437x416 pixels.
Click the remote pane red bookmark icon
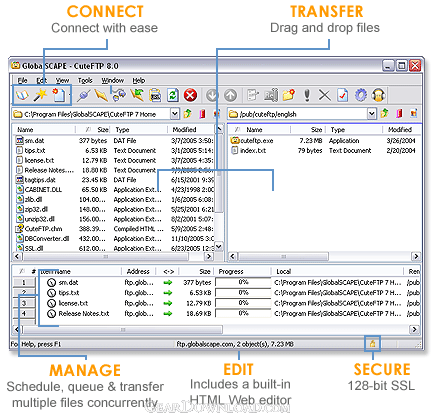point(399,114)
